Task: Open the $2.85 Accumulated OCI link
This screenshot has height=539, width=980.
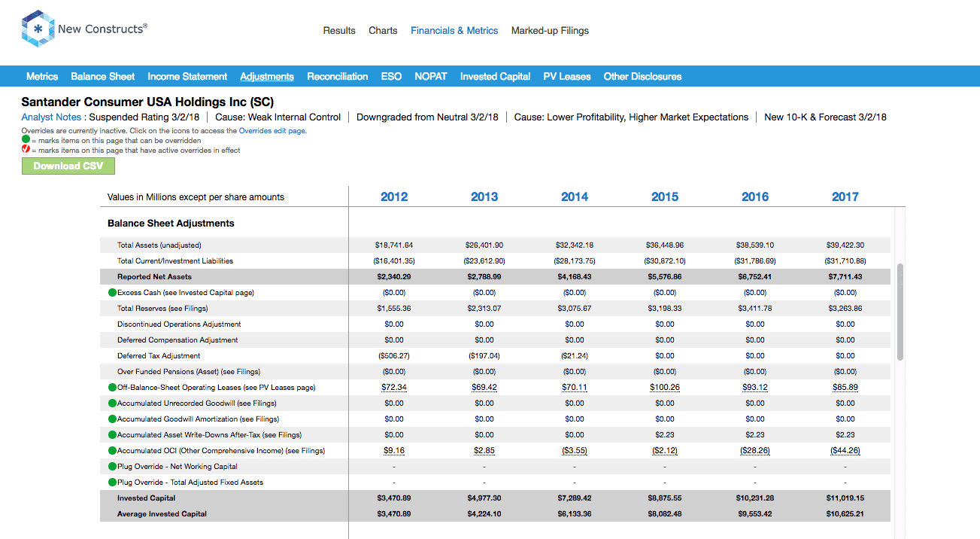Action: tap(484, 450)
